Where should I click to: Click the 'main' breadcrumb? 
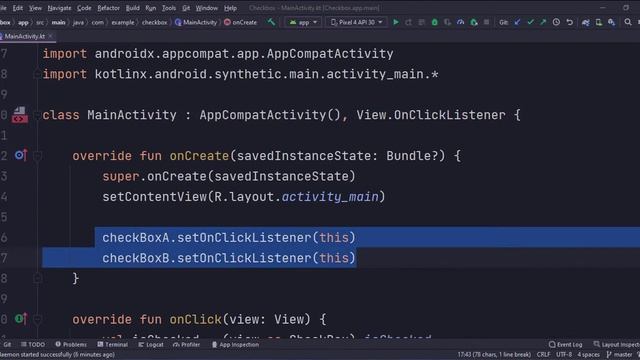point(58,22)
